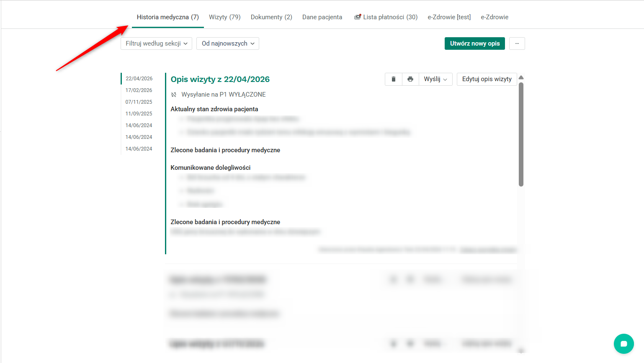Click the Komunikowane dolegliwości section heading
This screenshot has height=363, width=644.
[x=211, y=168]
